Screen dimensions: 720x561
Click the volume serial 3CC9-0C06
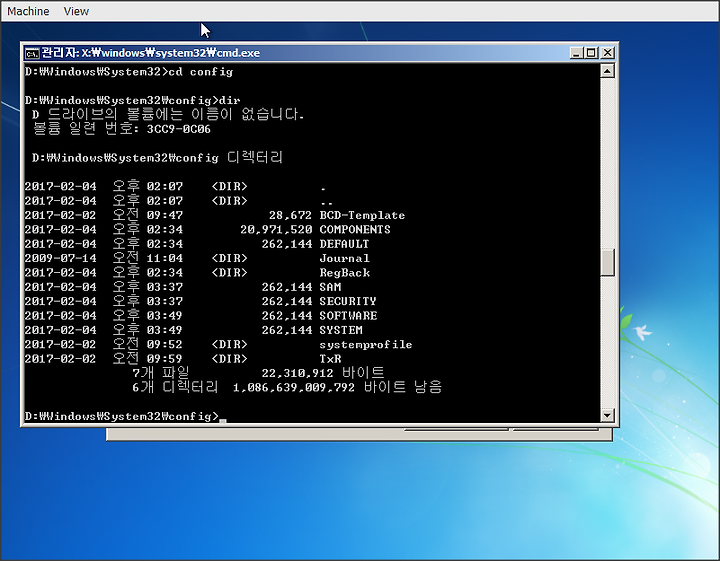(179, 129)
